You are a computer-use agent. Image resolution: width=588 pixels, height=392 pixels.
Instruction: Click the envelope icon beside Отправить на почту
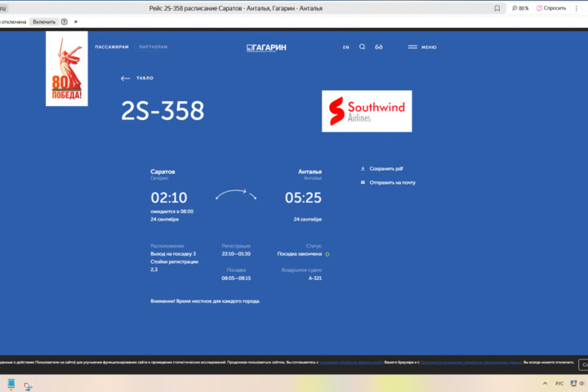click(x=363, y=182)
